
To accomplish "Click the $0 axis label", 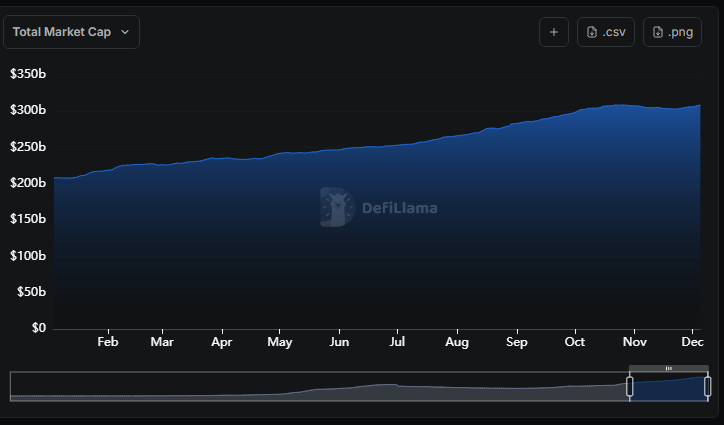I will [39, 328].
